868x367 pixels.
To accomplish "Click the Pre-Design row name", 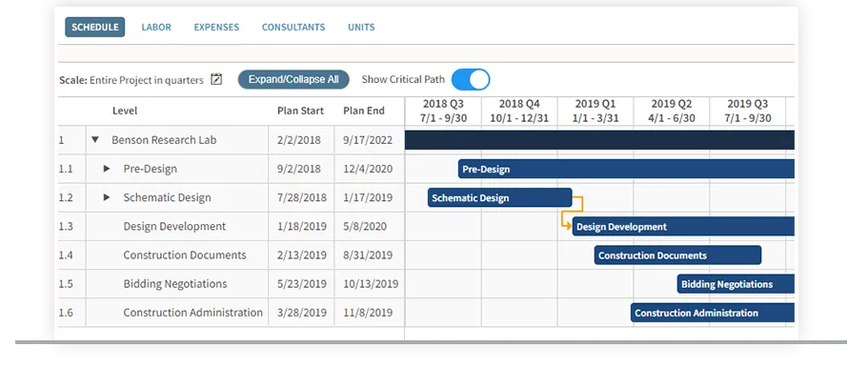I will click(150, 169).
